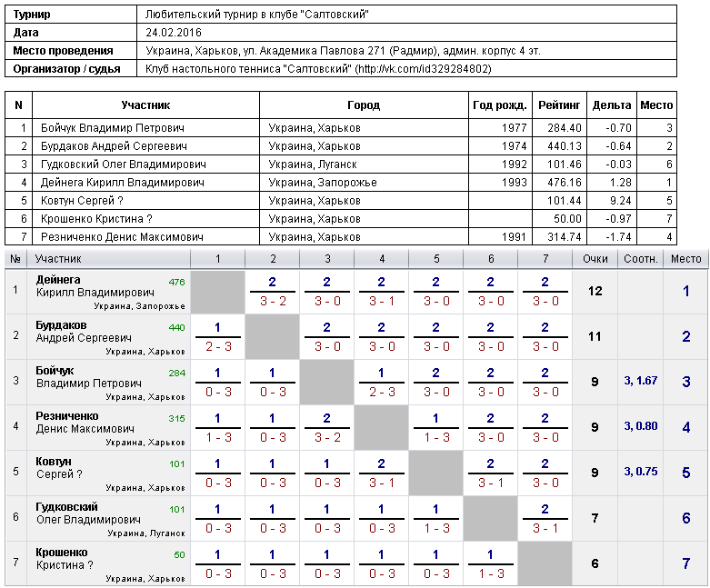The height and width of the screenshot is (588, 710).
Task: Click the green rating 476 beside Дейнега
Action: 176,282
